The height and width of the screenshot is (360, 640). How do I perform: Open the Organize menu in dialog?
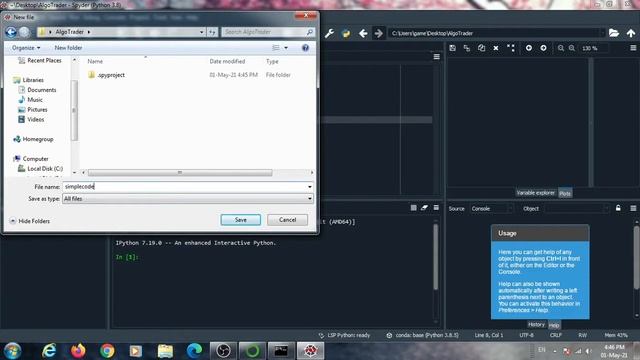pyautogui.click(x=26, y=48)
